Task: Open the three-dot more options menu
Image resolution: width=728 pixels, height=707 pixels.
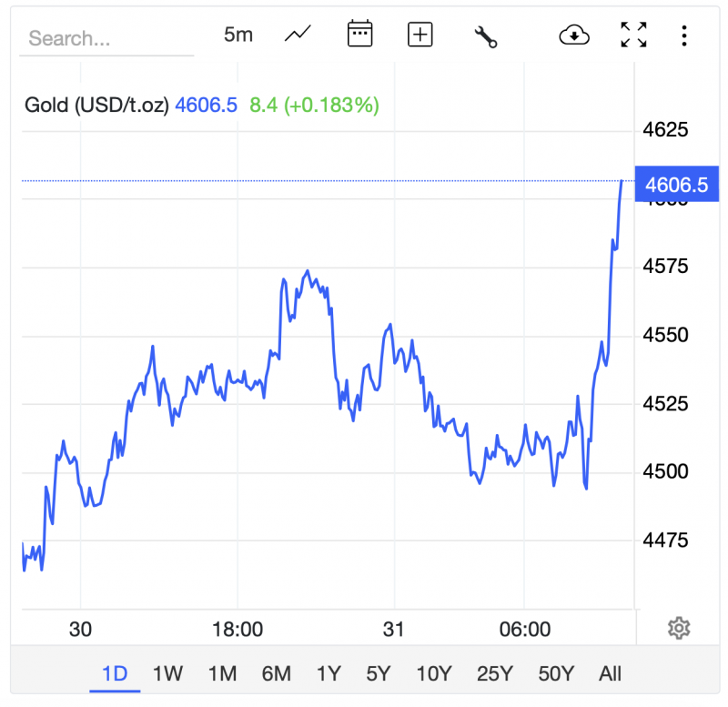Action: (684, 35)
